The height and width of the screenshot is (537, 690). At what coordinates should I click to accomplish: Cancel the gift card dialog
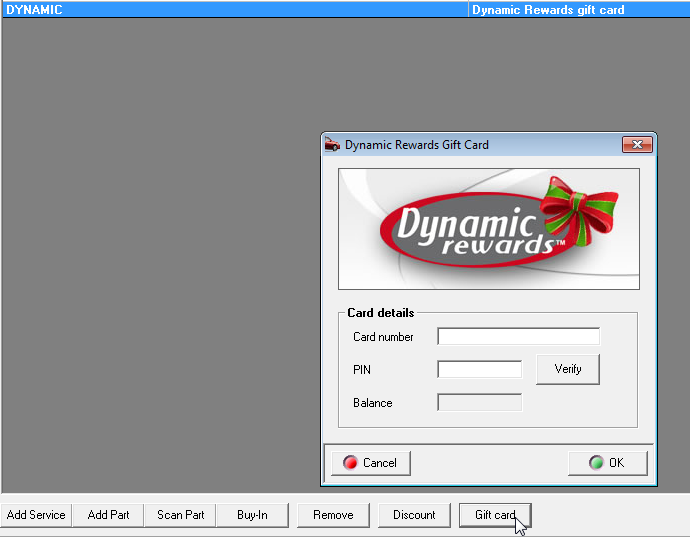coord(371,463)
